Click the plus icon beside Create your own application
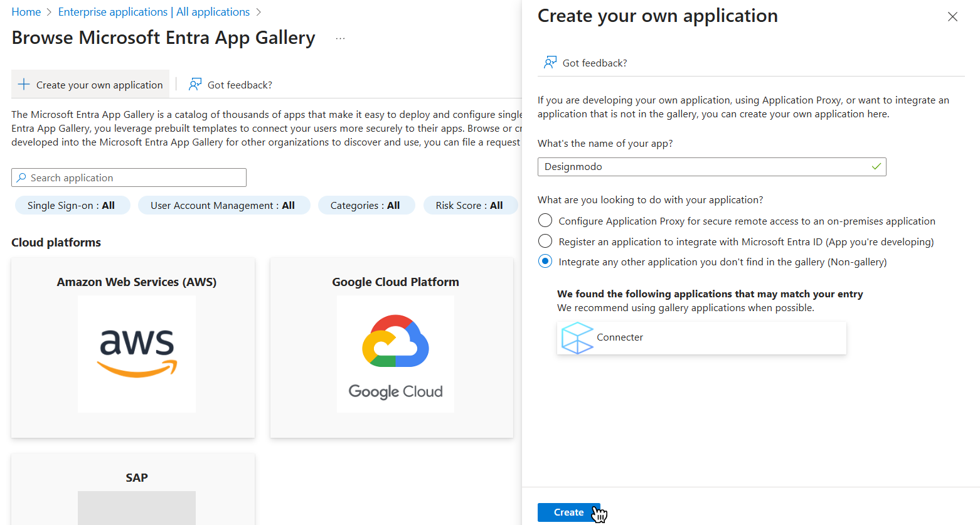 click(x=24, y=85)
